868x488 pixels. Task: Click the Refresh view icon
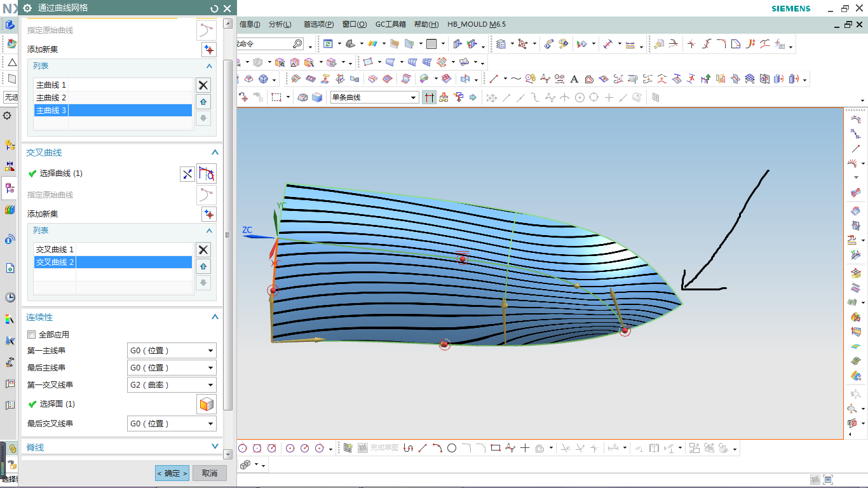click(x=328, y=44)
